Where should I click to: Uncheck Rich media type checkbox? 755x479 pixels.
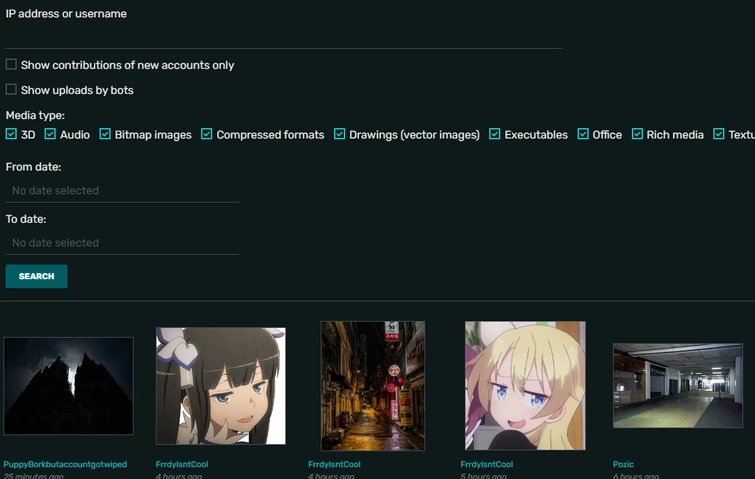pos(637,134)
